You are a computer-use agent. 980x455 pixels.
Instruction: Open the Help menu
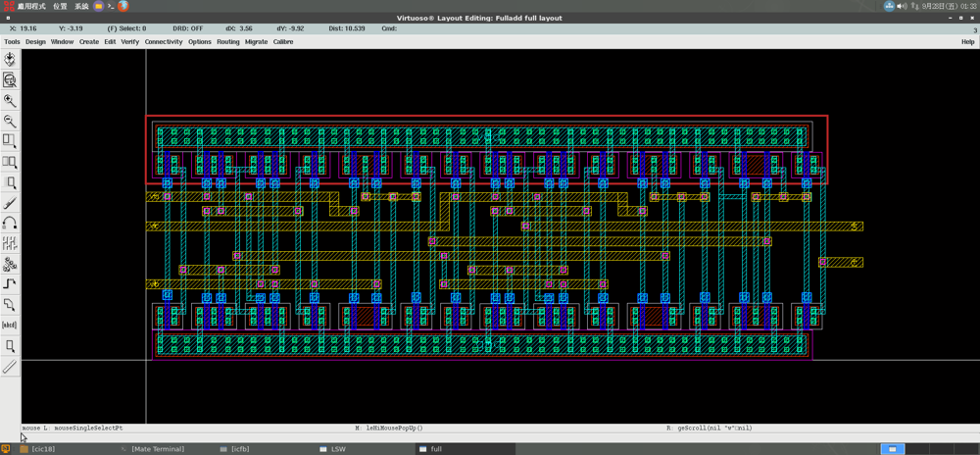[967, 42]
